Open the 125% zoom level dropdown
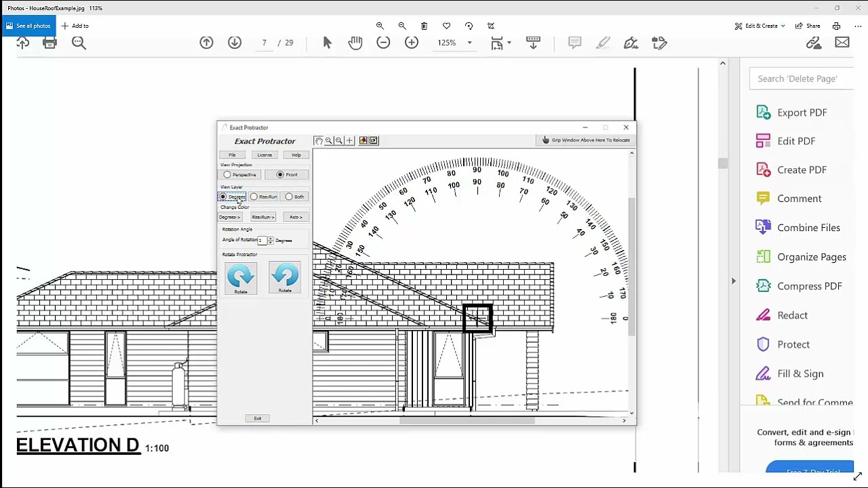868x488 pixels. (x=469, y=43)
